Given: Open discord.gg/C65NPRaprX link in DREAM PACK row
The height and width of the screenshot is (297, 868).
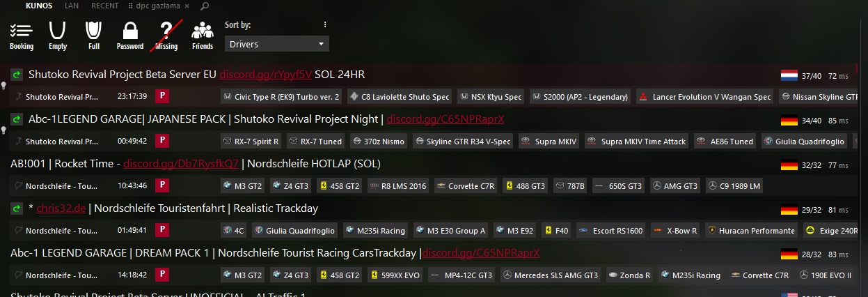Looking at the screenshot, I should tap(481, 253).
